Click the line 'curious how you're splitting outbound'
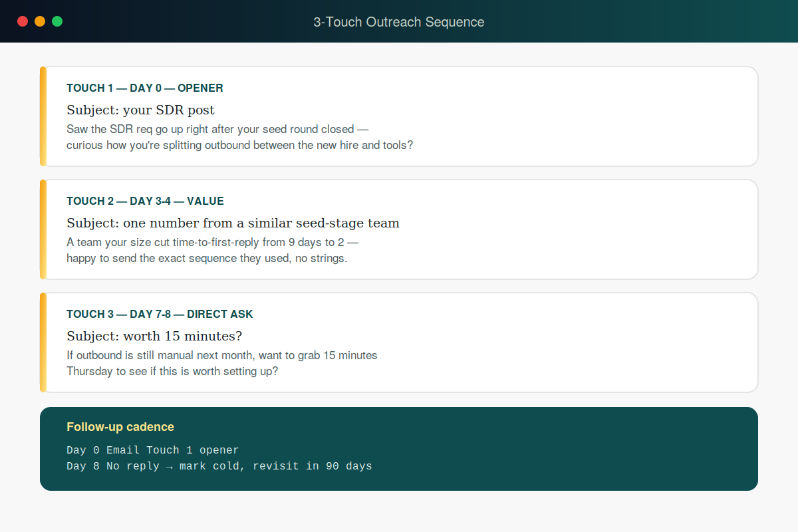The image size is (798, 532). (239, 145)
